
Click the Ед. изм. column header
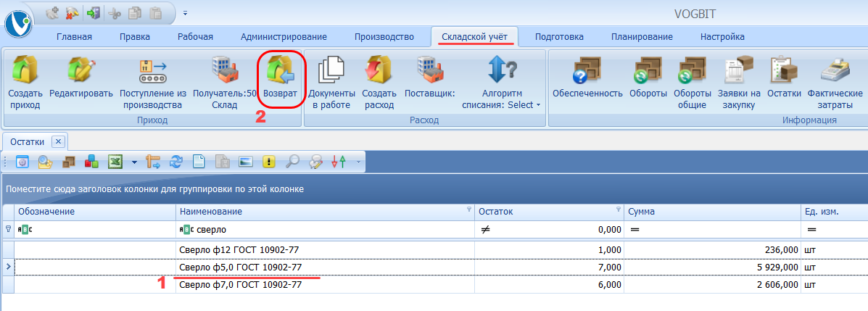click(x=834, y=212)
